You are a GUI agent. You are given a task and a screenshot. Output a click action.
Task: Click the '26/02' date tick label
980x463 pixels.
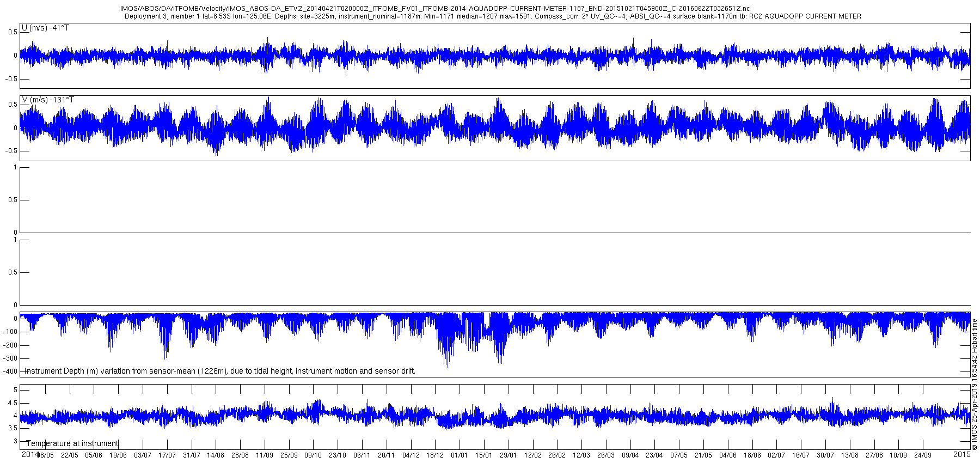pyautogui.click(x=557, y=455)
